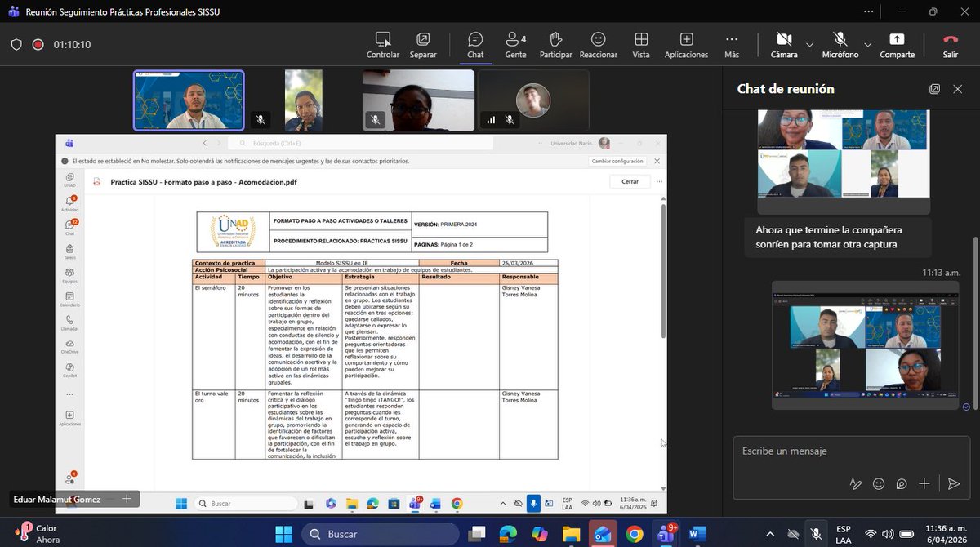Open Equipos in the shared Teams sidebar
This screenshot has height=547, width=980.
[70, 275]
